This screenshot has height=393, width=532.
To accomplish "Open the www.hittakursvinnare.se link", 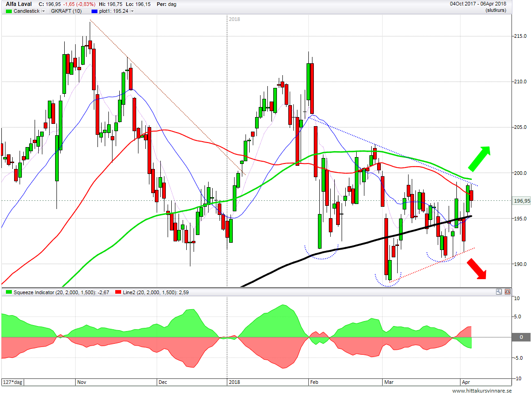I will coord(482,391).
